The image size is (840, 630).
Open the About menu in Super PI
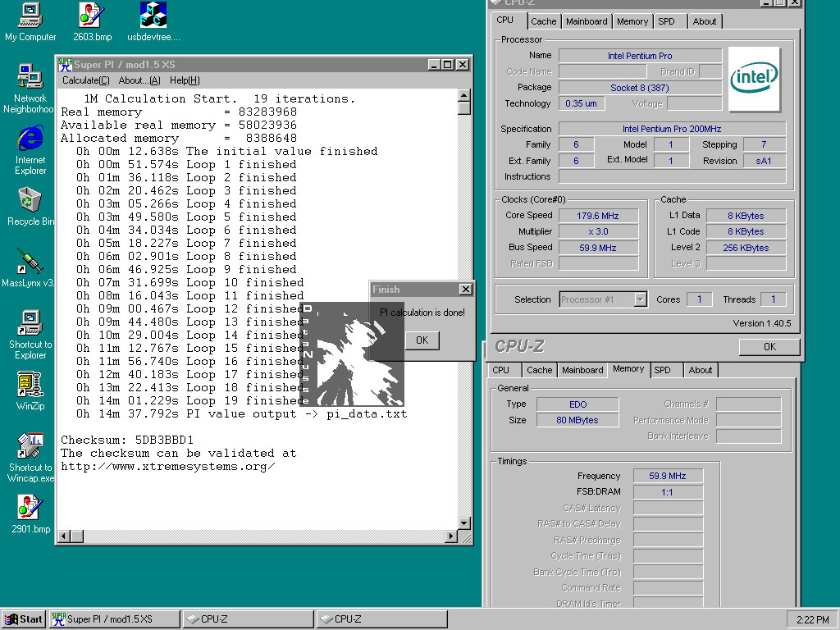pos(139,80)
